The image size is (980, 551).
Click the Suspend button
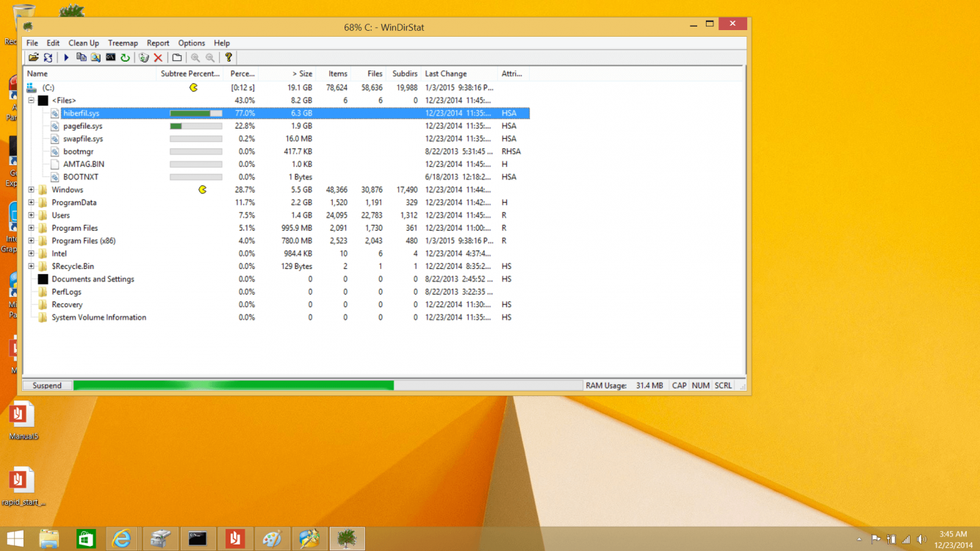point(47,386)
